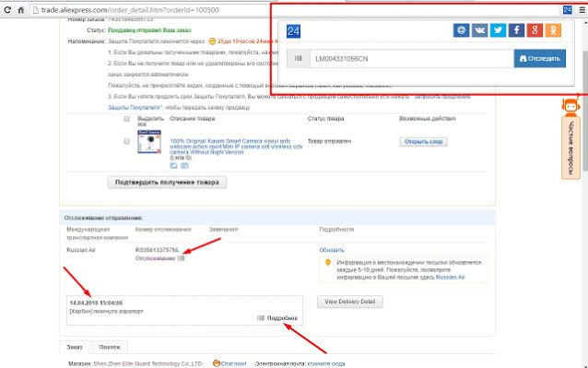
Task: Share via VK icon in popup
Action: [x=479, y=30]
